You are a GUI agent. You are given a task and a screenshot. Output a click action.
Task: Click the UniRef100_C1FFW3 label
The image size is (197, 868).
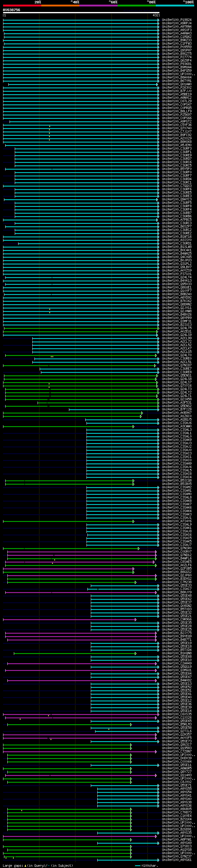tap(177, 43)
